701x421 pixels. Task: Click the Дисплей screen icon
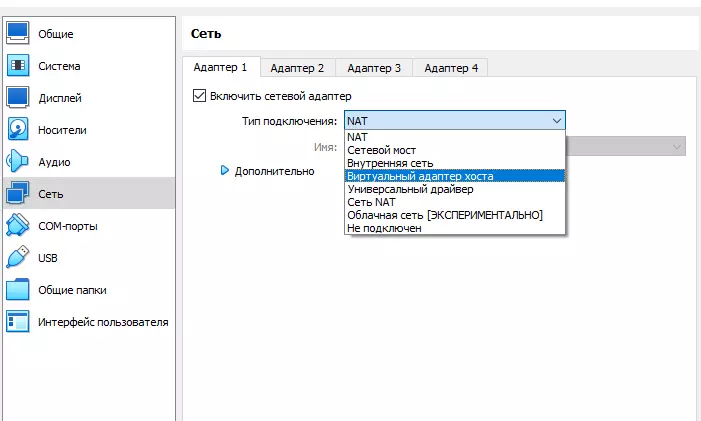click(18, 97)
